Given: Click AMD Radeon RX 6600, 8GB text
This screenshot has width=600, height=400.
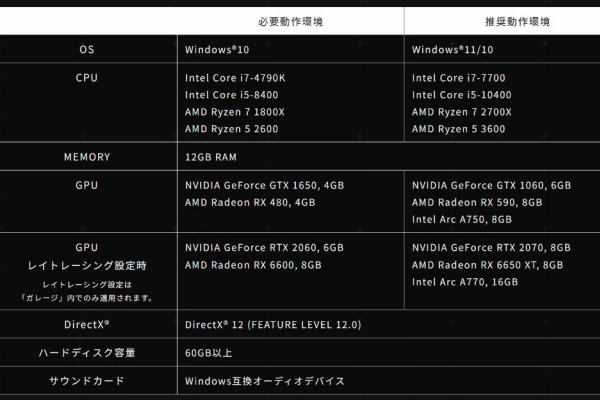Looking at the screenshot, I should pyautogui.click(x=253, y=265).
